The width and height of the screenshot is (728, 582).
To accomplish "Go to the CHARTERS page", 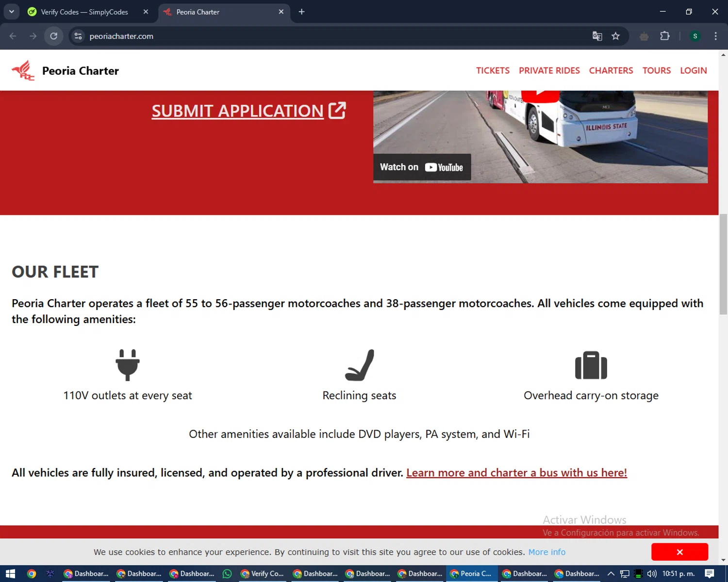I will pos(611,70).
